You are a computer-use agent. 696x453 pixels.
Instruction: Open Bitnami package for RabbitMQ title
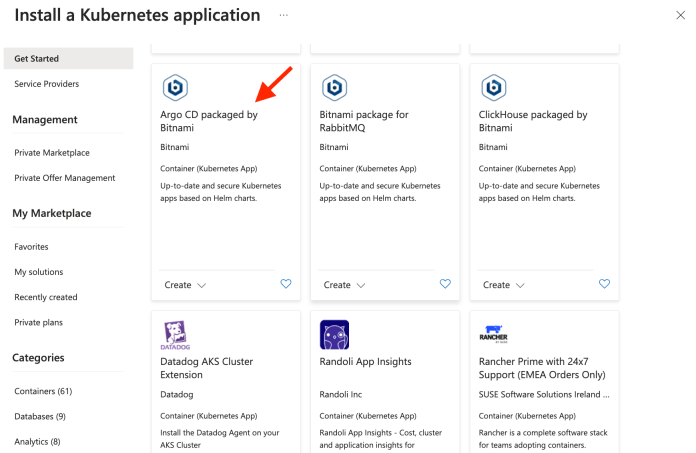coord(364,121)
